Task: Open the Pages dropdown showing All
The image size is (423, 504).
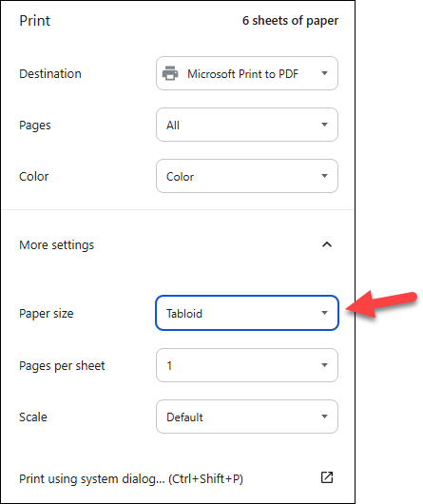Action: [247, 125]
